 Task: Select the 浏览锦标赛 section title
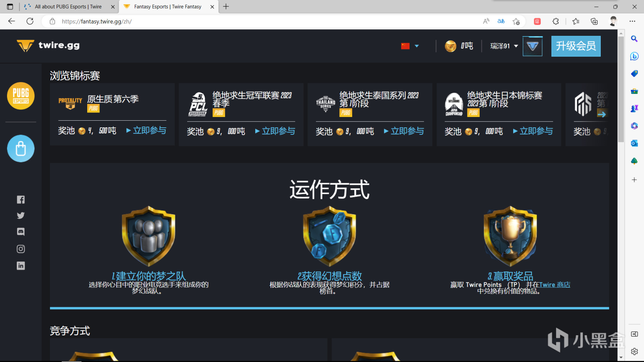pyautogui.click(x=75, y=76)
